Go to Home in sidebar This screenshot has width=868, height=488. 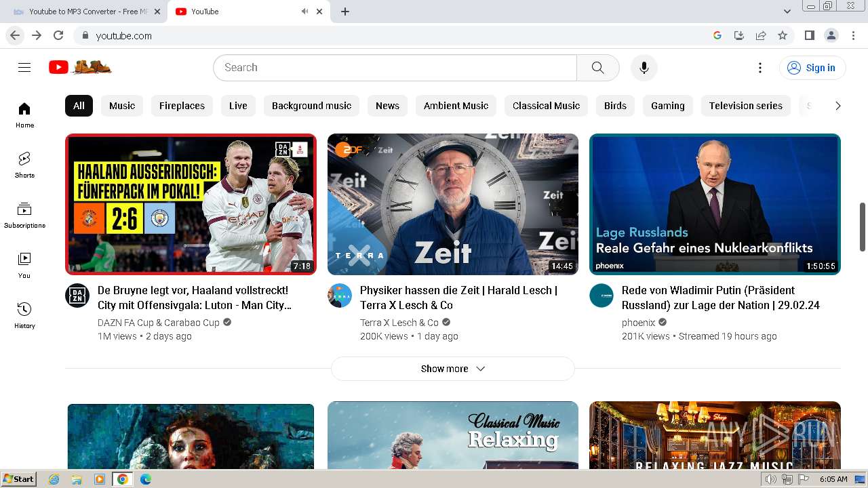24,115
